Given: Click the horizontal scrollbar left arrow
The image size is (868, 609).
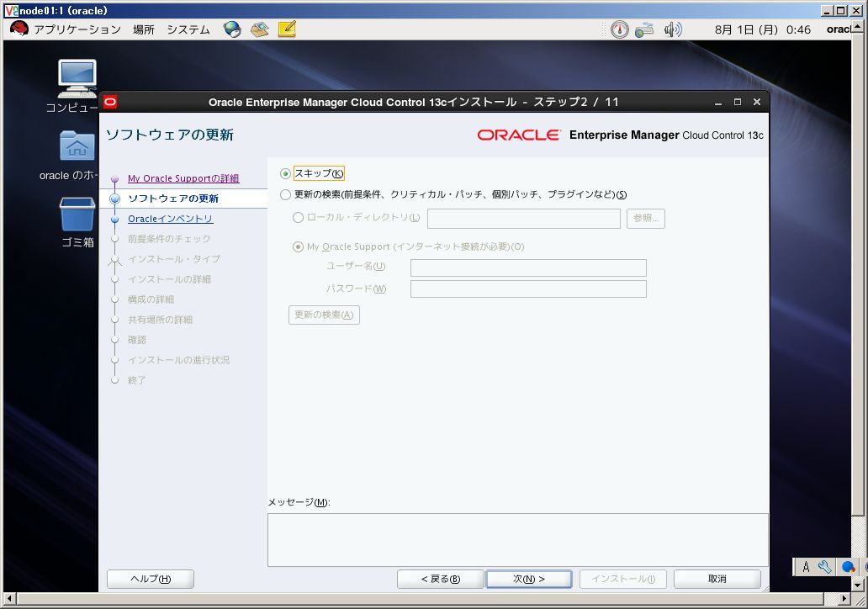Looking at the screenshot, I should (x=8, y=598).
